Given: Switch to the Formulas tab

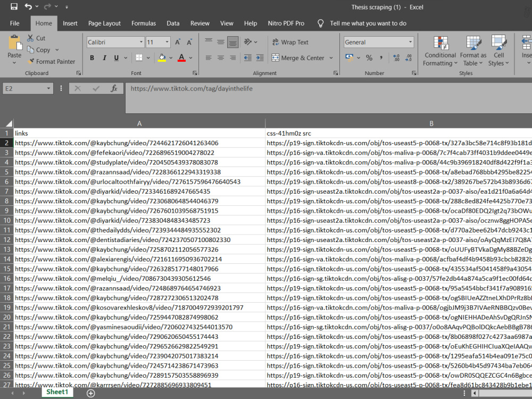Looking at the screenshot, I should click(144, 23).
